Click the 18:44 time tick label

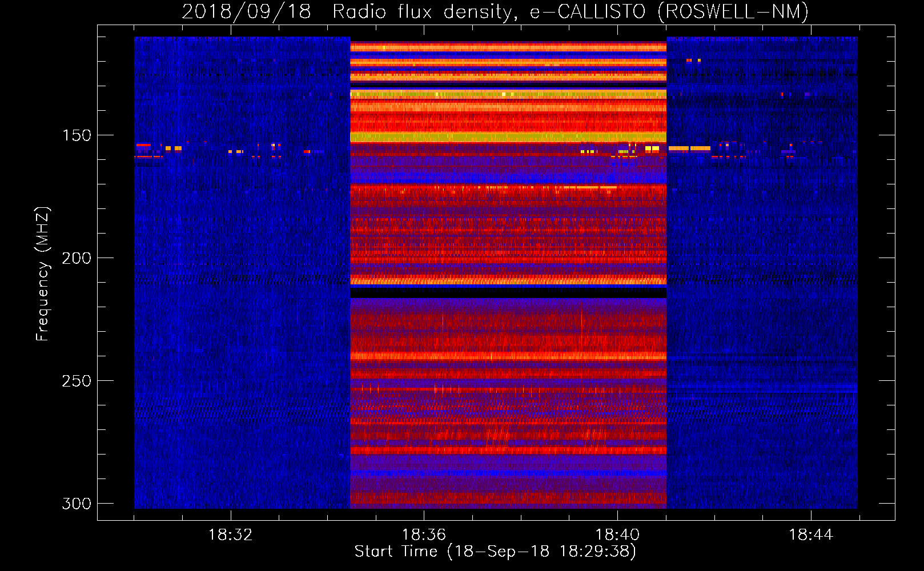pyautogui.click(x=811, y=535)
